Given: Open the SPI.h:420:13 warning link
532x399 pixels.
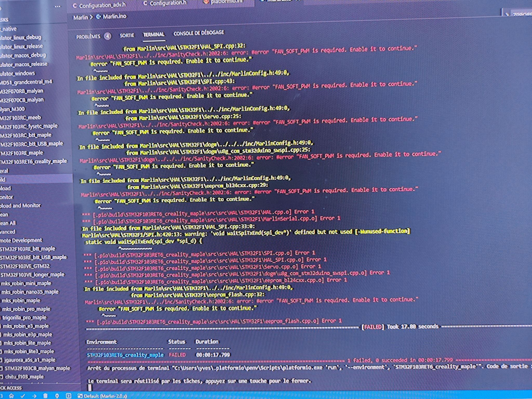Looking at the screenshot, I should [132, 235].
